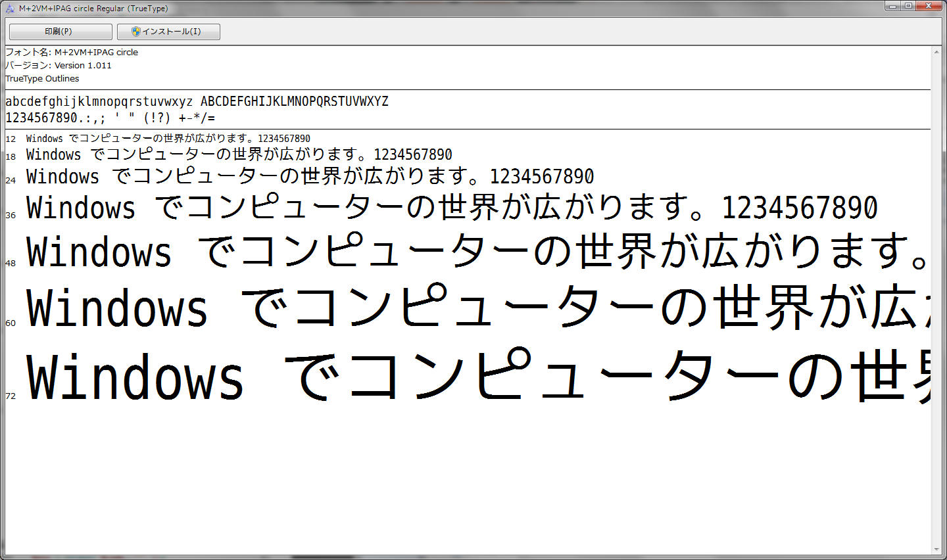The image size is (947, 560).
Task: Click the size 72 sample label
Action: pyautogui.click(x=11, y=396)
